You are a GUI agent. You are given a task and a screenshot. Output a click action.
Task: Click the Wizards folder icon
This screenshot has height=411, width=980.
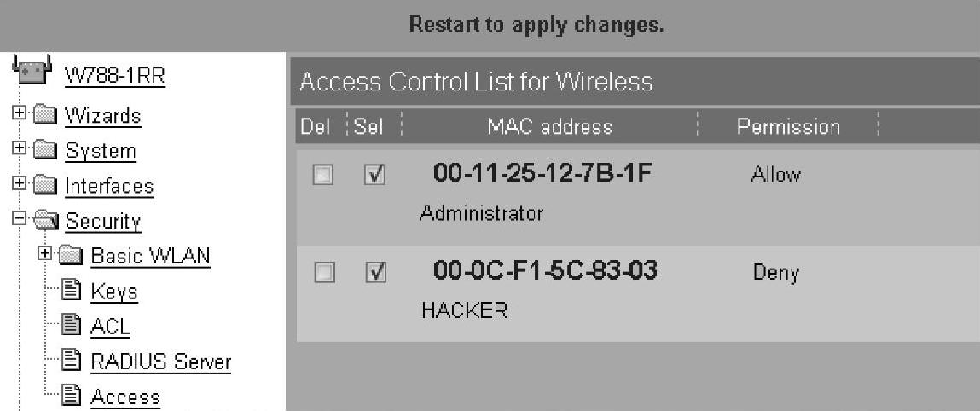[x=43, y=115]
